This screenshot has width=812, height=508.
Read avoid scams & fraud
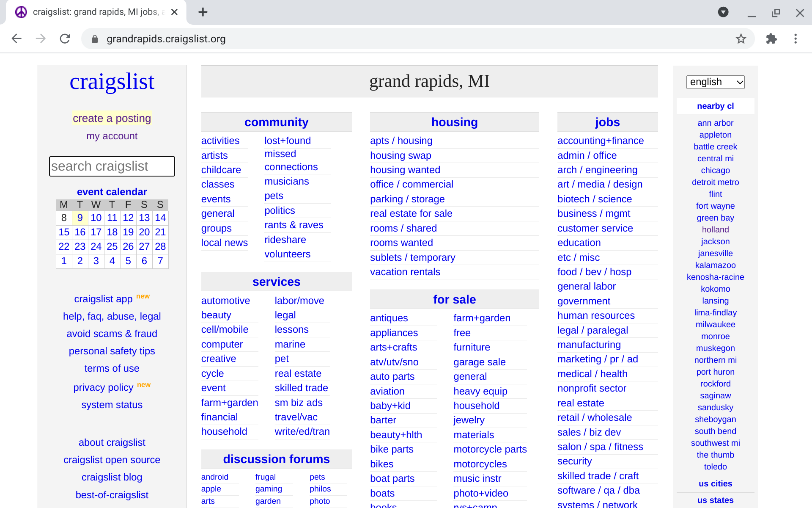click(x=112, y=334)
